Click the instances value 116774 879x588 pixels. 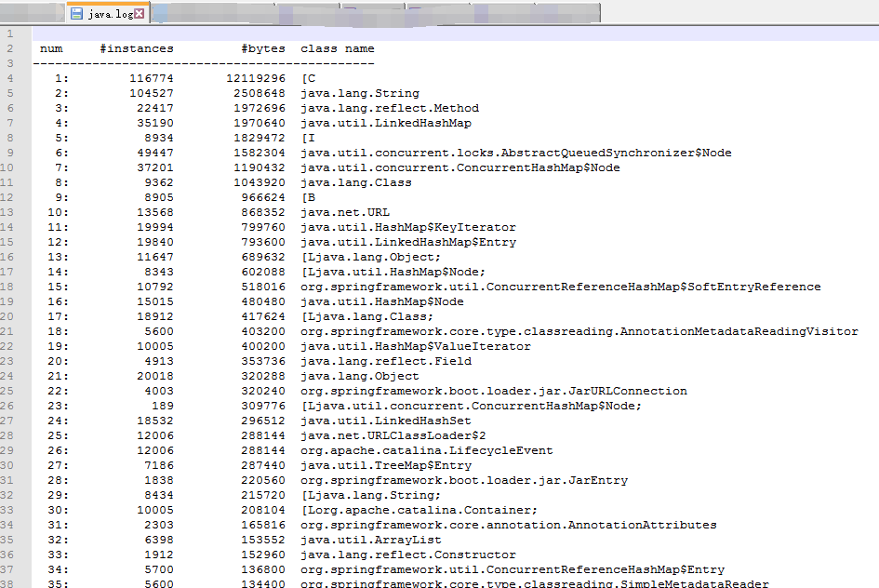click(152, 78)
